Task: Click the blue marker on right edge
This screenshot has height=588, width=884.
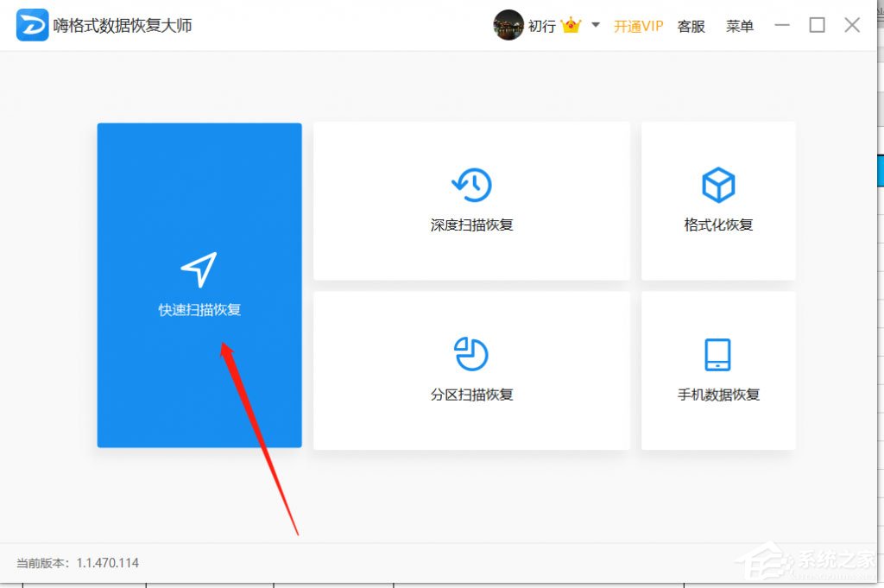Action: [x=881, y=171]
